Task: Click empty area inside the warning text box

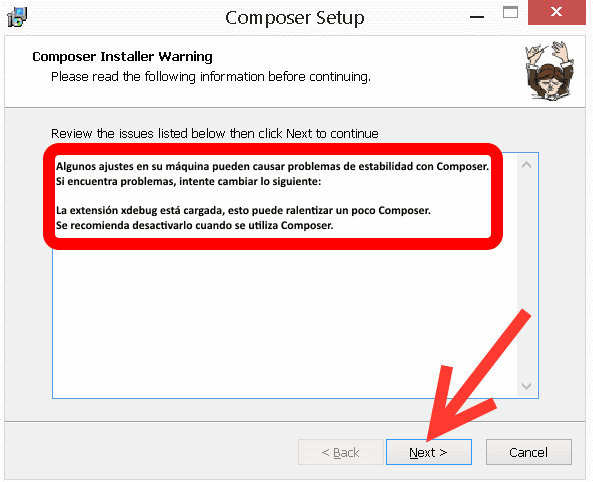Action: tap(284, 322)
